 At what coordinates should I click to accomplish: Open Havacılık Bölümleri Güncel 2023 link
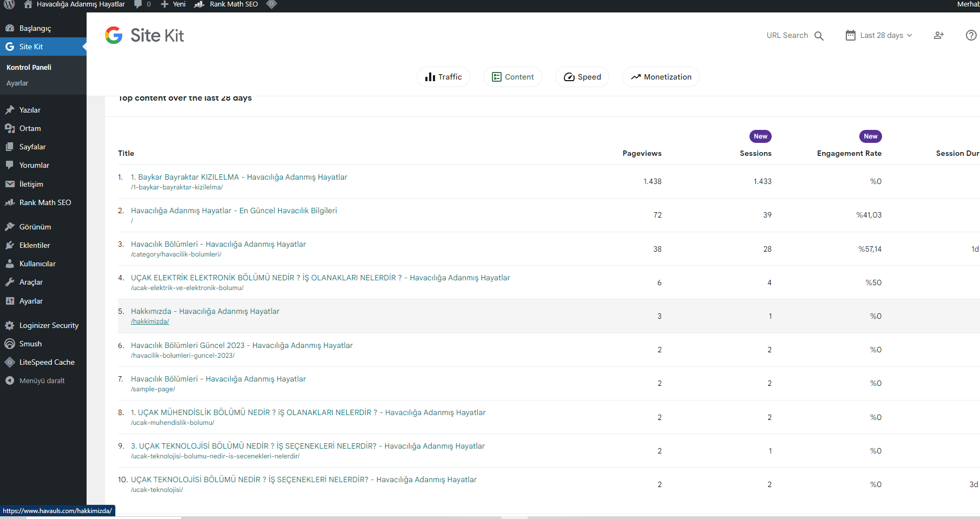tap(242, 345)
